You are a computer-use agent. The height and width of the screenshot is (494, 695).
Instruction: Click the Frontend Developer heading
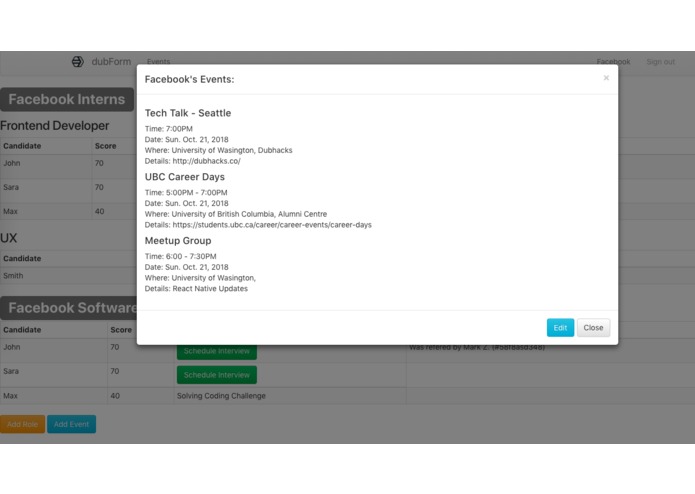point(55,125)
